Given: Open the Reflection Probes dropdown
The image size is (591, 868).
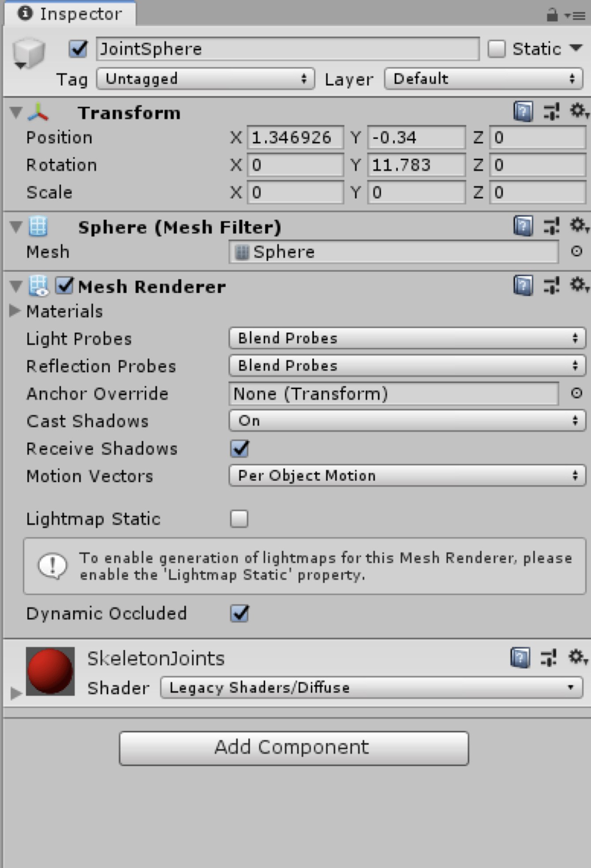Looking at the screenshot, I should 407,366.
